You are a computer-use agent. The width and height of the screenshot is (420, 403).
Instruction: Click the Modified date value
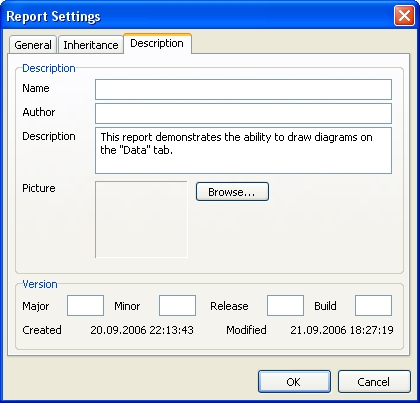[342, 330]
